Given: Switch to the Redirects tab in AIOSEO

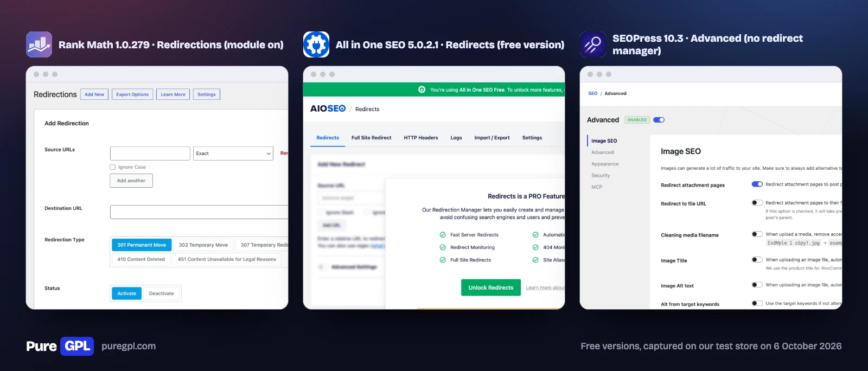Looking at the screenshot, I should (328, 138).
